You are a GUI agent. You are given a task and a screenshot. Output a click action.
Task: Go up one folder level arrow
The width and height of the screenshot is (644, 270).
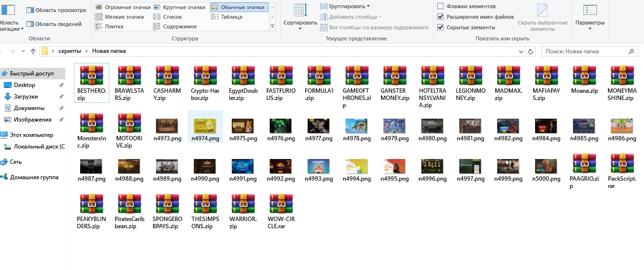pyautogui.click(x=33, y=51)
